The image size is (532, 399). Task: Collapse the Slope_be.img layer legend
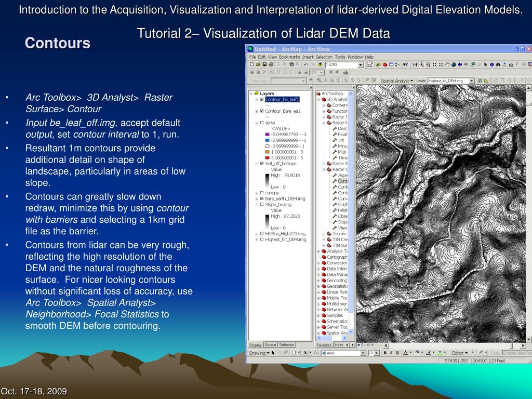click(x=257, y=205)
